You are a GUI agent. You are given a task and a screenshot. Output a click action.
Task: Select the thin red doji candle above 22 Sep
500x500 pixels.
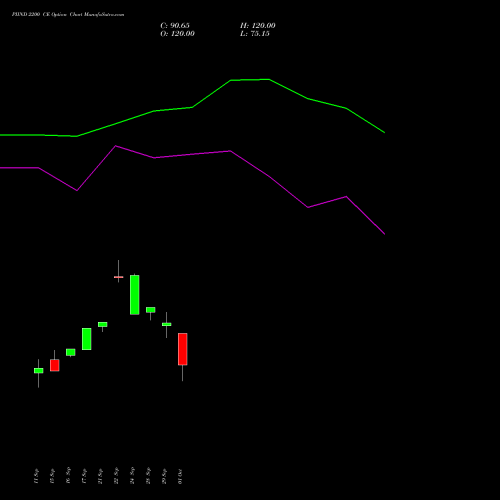[x=119, y=277]
